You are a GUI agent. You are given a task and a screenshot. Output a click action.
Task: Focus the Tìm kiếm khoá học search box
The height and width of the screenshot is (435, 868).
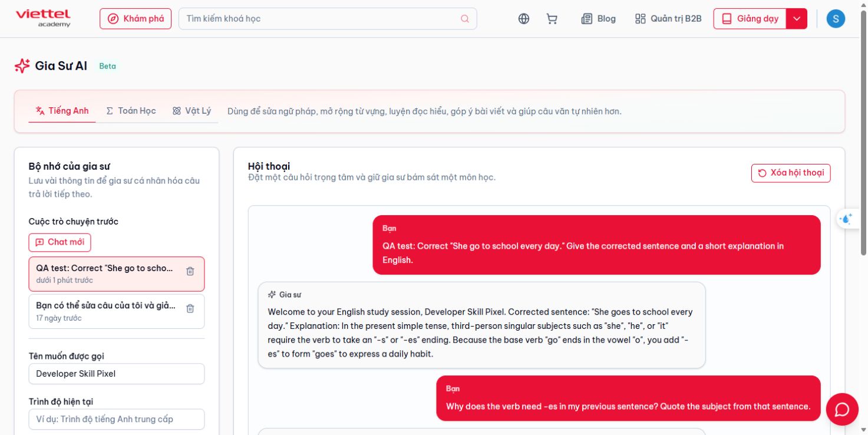pos(328,19)
